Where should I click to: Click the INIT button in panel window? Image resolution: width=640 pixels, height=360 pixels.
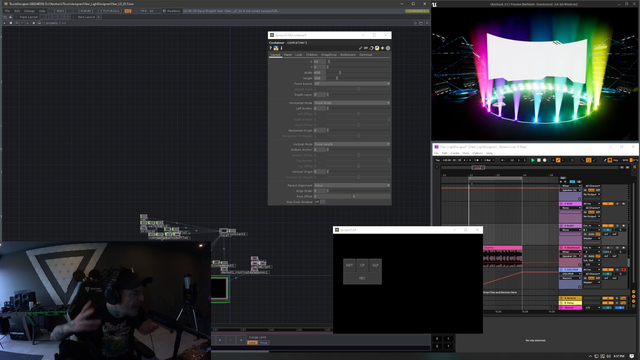click(x=349, y=265)
